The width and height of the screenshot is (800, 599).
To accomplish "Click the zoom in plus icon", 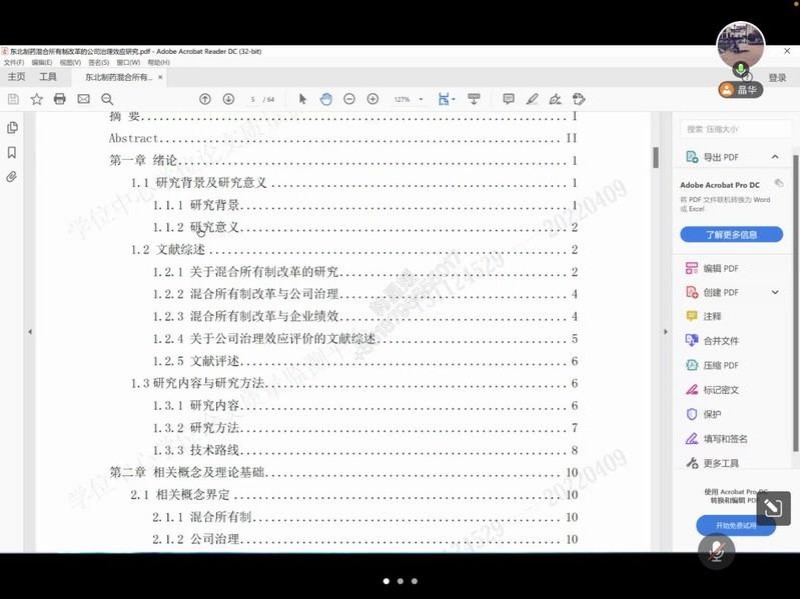I will [x=373, y=99].
